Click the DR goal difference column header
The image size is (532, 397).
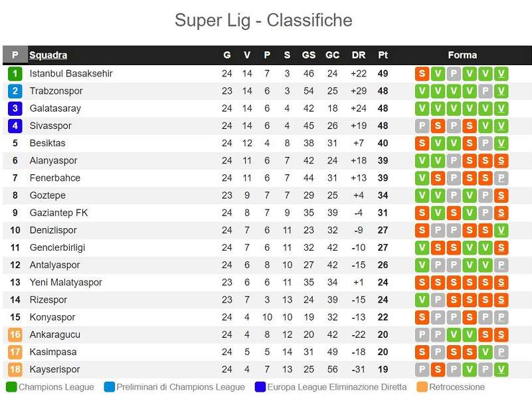click(x=359, y=55)
